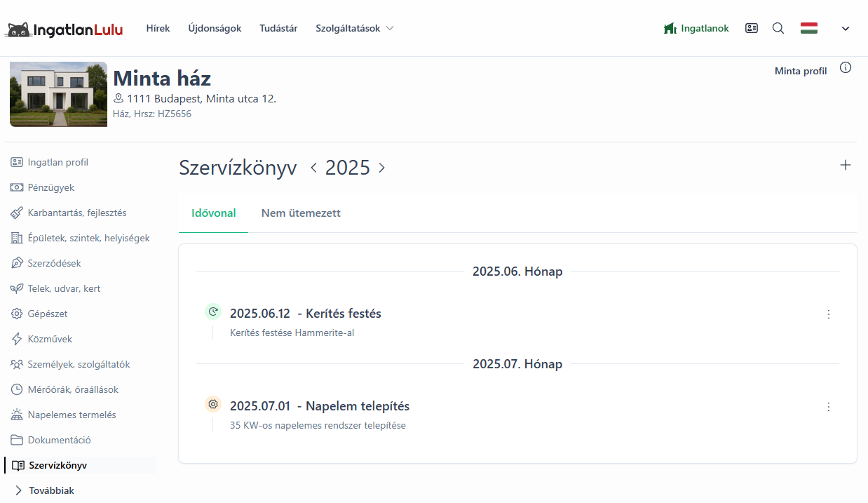Screen dimensions: 868x503
Task: Click the search magnifier icon
Action: [778, 29]
